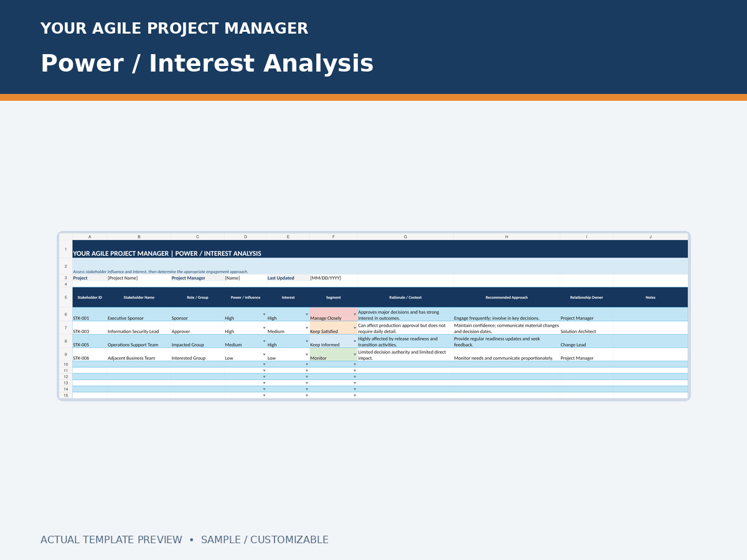
Task: Select the Adjacent Business Team cell
Action: pyautogui.click(x=139, y=355)
